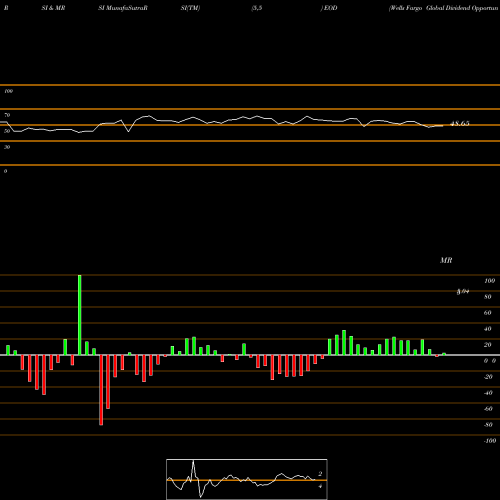The height and width of the screenshot is (500, 500).
Task: Open the mini overview chart thumbnail
Action: pyautogui.click(x=247, y=479)
